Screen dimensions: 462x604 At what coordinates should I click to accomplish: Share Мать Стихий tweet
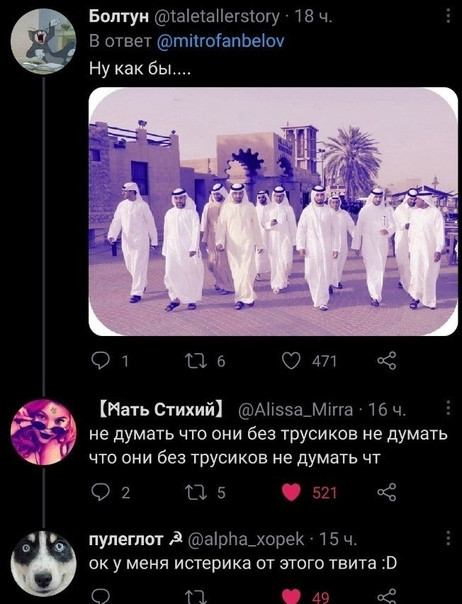coord(386,492)
